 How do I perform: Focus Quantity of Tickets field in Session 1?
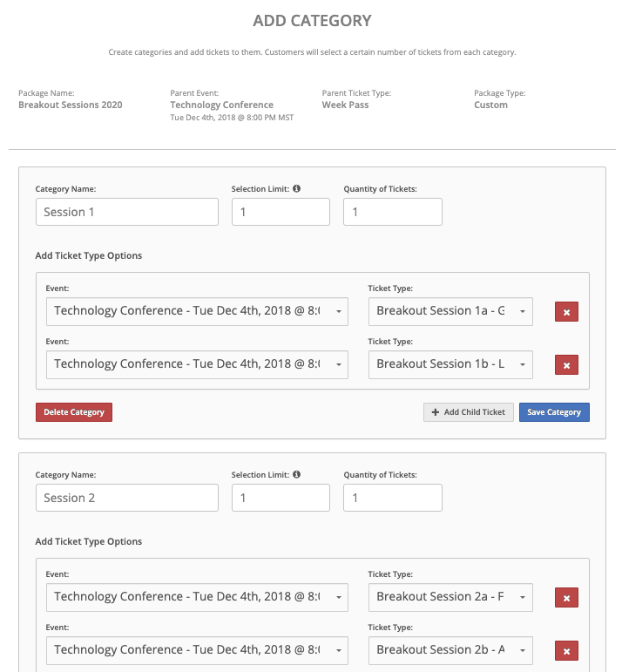coord(392,212)
